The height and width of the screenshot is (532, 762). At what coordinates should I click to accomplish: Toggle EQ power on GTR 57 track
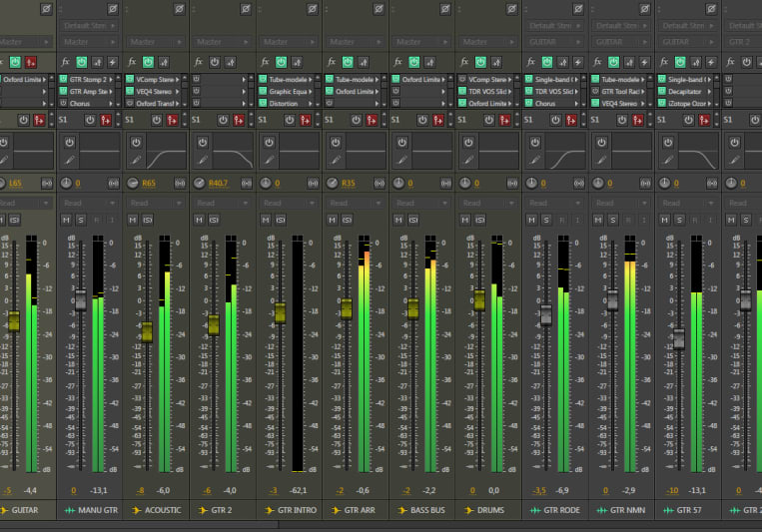pos(668,143)
